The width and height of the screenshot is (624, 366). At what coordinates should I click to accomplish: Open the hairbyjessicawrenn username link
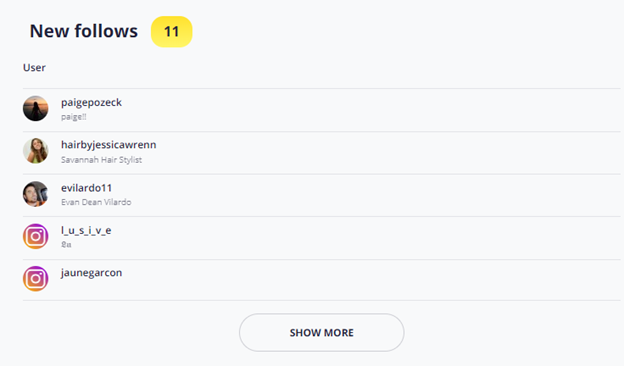[108, 145]
